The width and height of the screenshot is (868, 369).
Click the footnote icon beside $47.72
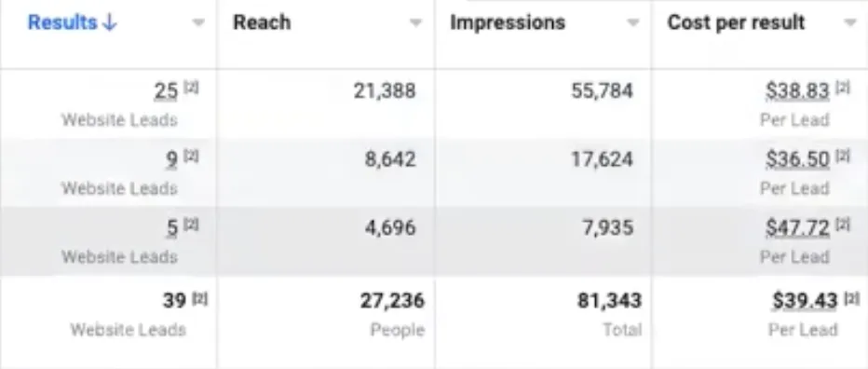click(842, 225)
